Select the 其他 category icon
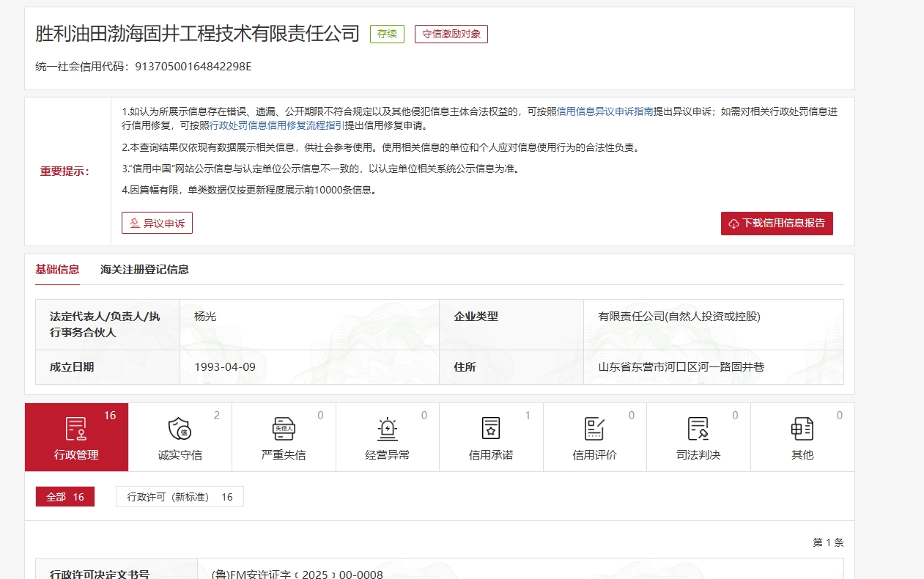Viewport: 924px width, 579px height. tap(802, 429)
